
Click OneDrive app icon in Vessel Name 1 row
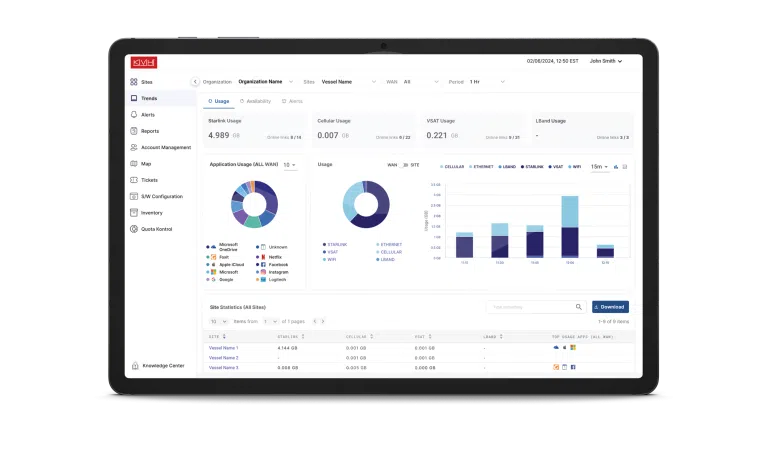556,347
